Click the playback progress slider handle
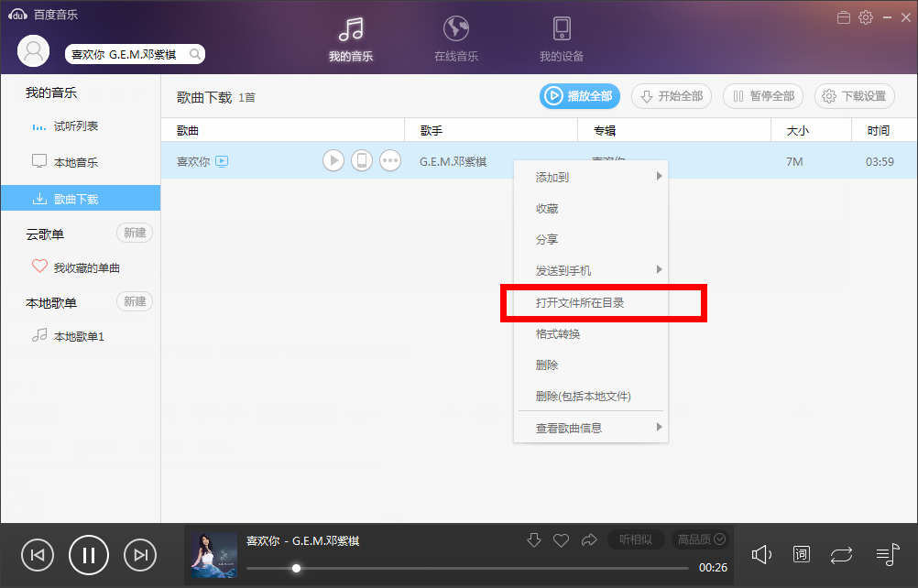918x588 pixels. 296,568
